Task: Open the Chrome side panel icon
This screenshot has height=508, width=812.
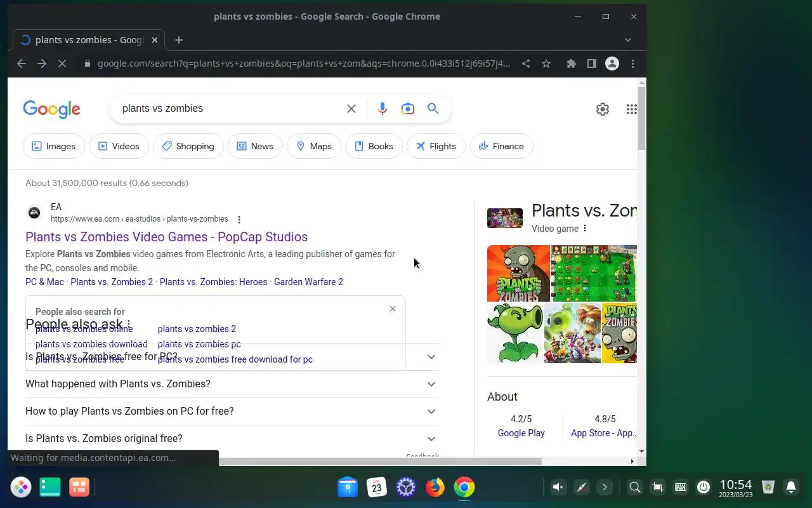Action: [591, 63]
